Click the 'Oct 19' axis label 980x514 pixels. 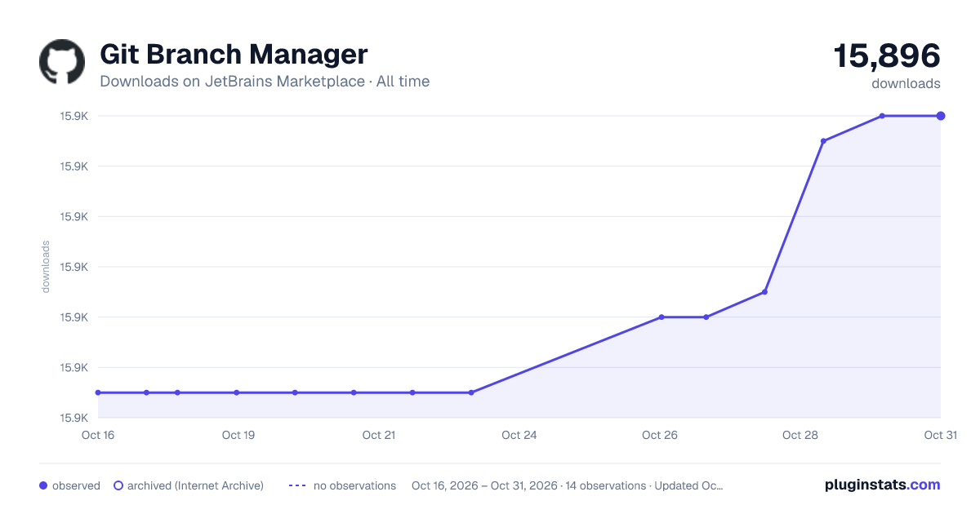[238, 435]
